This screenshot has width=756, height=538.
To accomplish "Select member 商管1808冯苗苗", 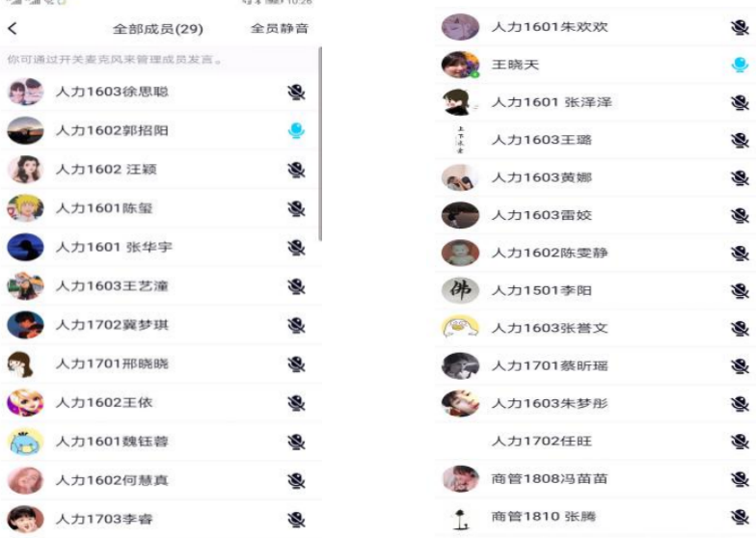I will [596, 478].
